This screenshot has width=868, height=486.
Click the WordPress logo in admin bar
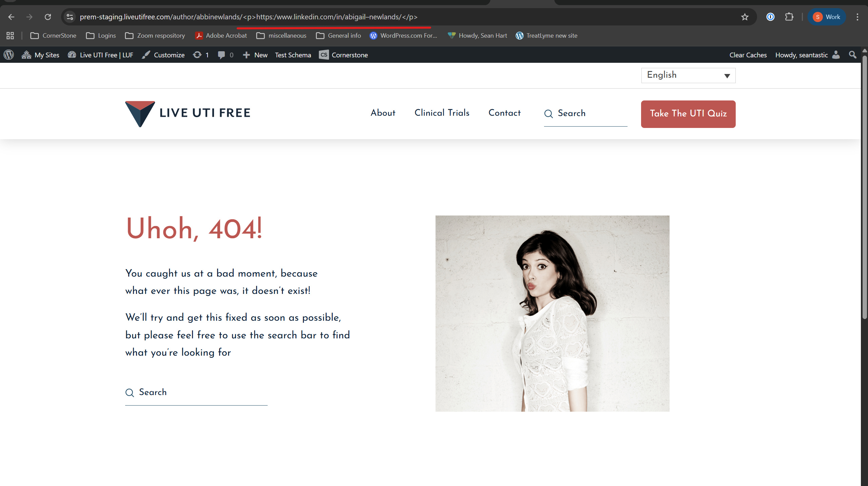click(9, 55)
